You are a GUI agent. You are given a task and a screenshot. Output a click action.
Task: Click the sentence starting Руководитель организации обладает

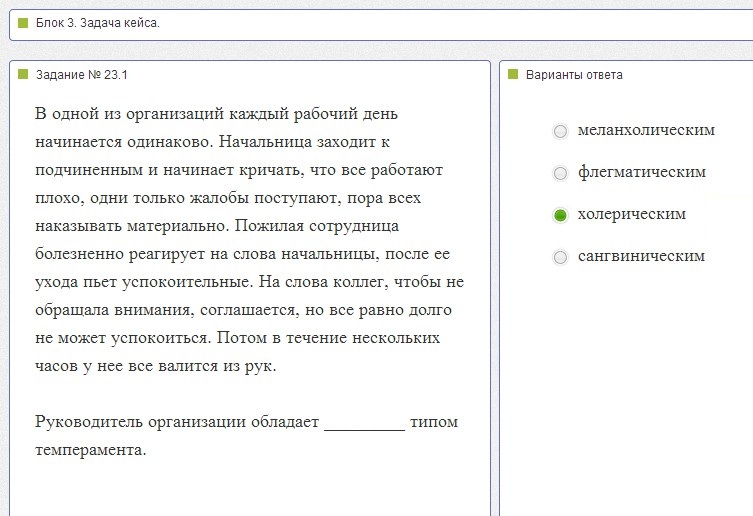click(246, 436)
